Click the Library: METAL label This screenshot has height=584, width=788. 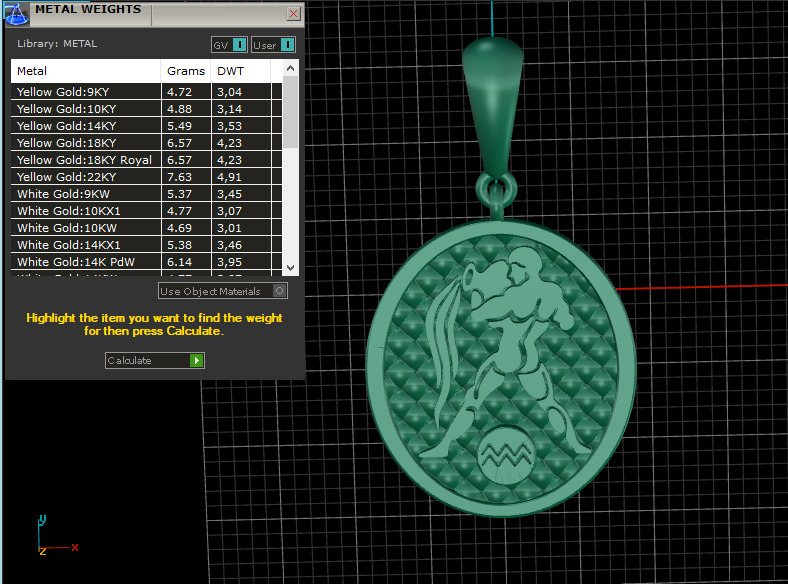tap(57, 44)
